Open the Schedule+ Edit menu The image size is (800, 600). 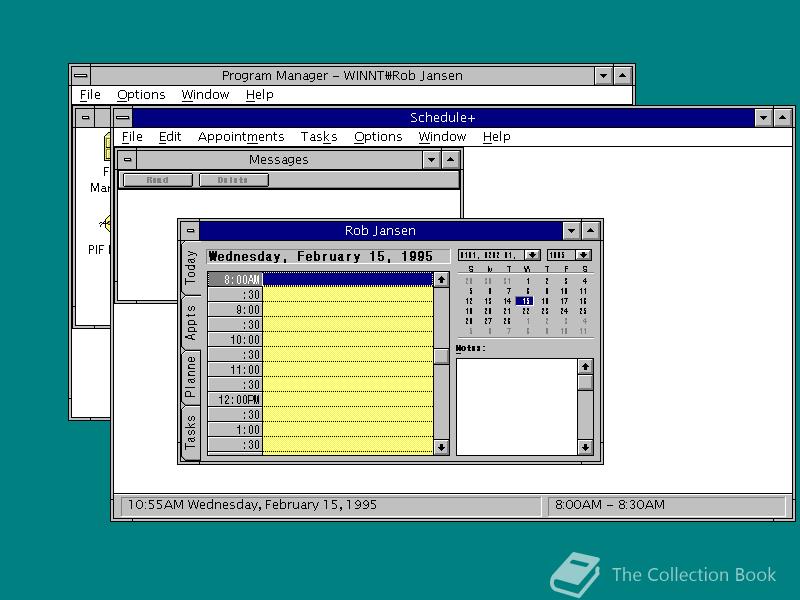click(170, 137)
